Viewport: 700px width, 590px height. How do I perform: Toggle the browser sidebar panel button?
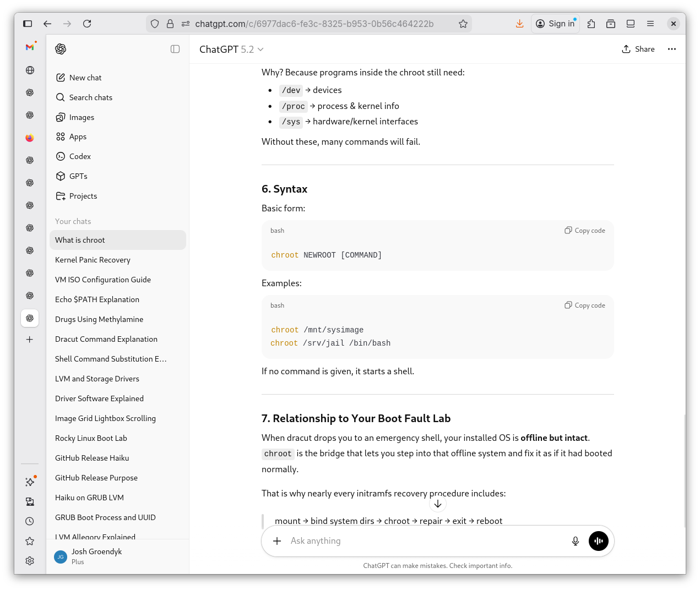(28, 24)
